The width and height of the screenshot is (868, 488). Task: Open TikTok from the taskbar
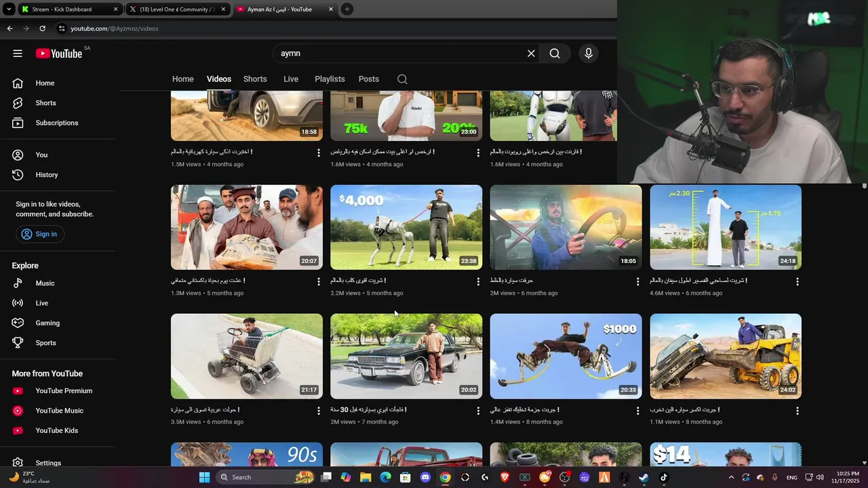(663, 477)
